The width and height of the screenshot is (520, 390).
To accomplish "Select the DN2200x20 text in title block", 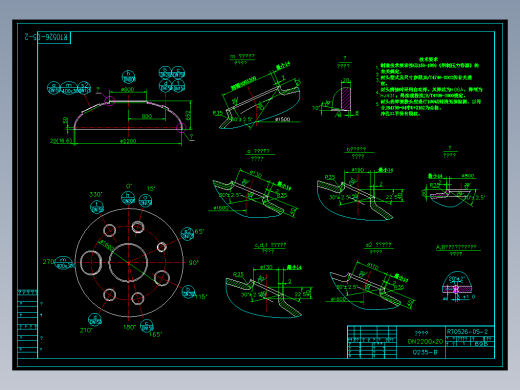I will point(425,341).
